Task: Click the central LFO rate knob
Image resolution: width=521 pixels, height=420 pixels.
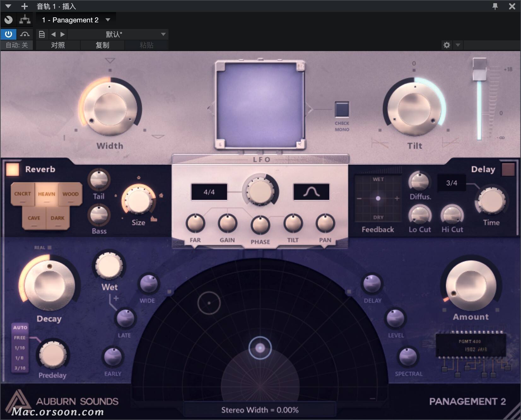Action: [x=260, y=190]
